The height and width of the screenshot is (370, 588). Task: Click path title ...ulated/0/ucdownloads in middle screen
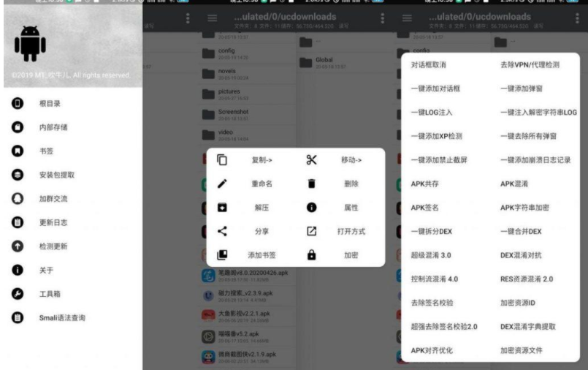click(285, 17)
